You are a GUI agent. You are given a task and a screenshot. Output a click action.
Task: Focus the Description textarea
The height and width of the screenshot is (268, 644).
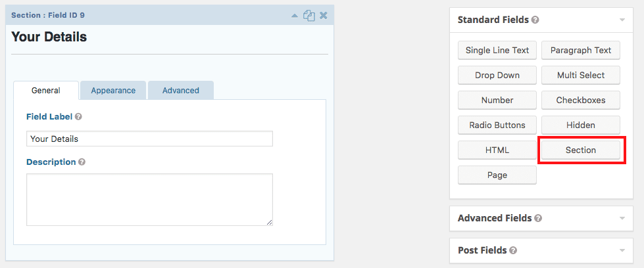(149, 200)
